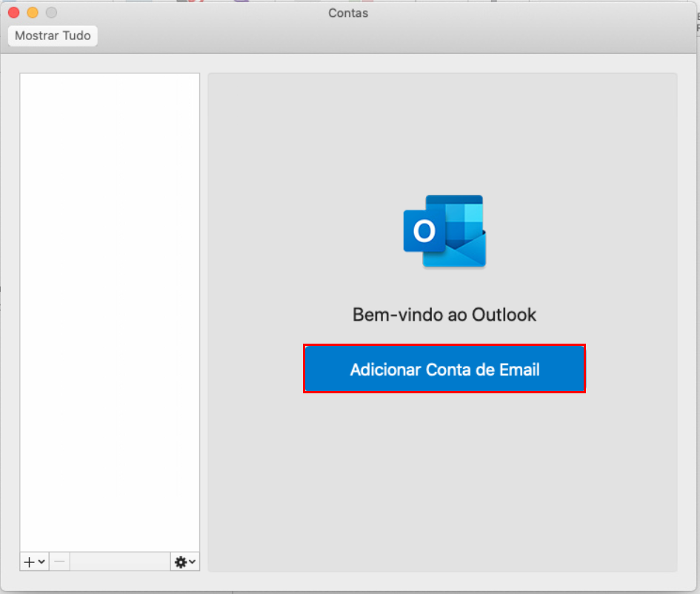Open the gear actions dropdown menu
700x594 pixels.
(185, 561)
